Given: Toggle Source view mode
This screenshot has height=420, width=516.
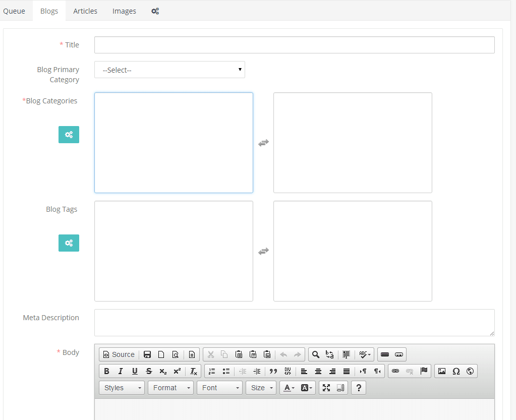Looking at the screenshot, I should pyautogui.click(x=119, y=354).
